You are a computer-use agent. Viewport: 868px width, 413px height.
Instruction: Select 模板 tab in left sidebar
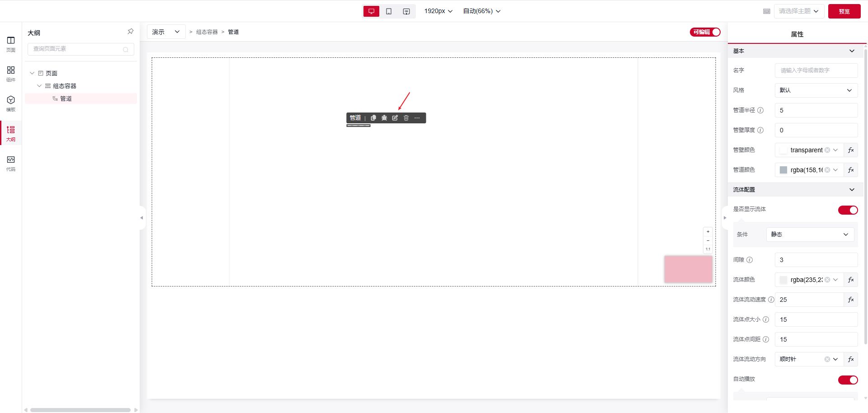[11, 103]
